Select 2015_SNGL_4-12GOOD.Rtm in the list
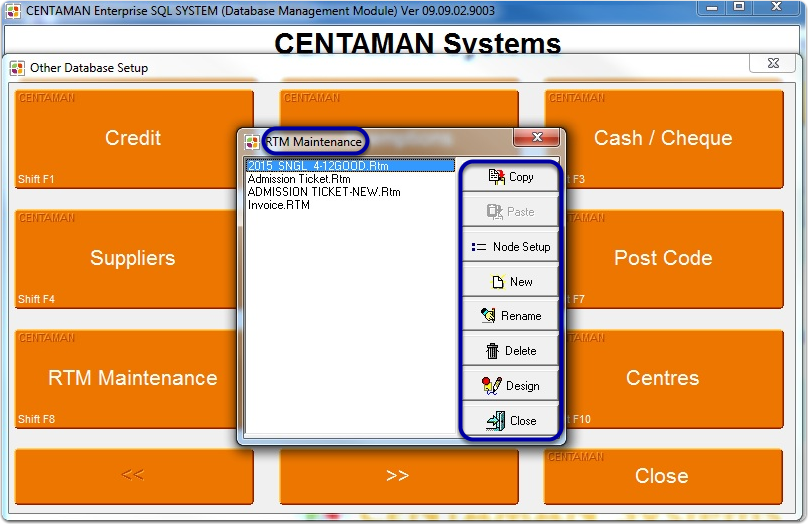 coord(350,166)
